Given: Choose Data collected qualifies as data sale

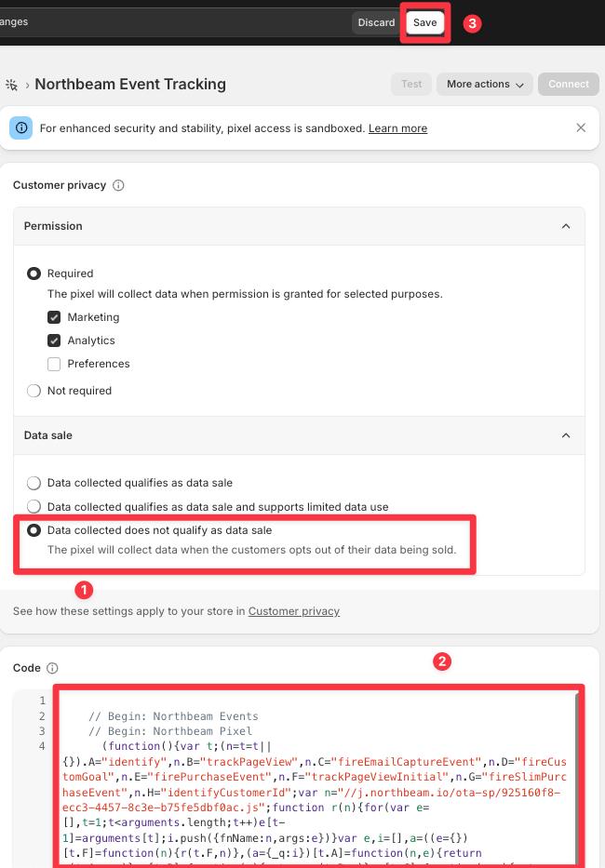Looking at the screenshot, I should [x=34, y=483].
